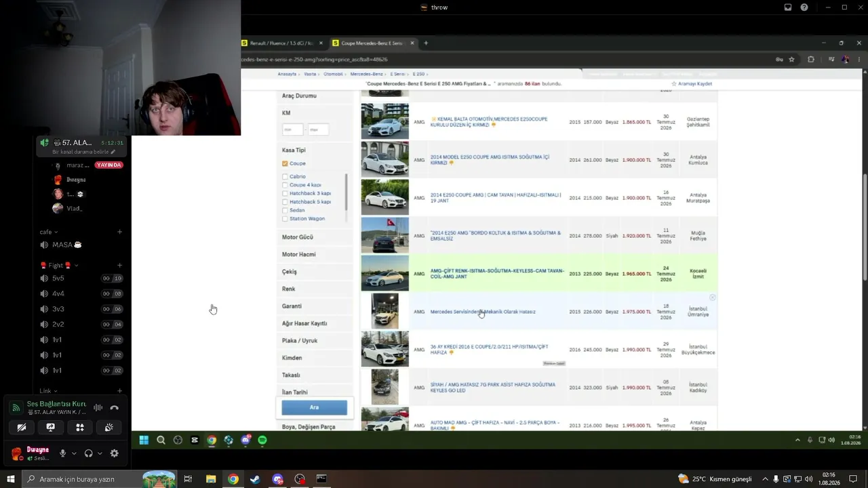Check the Hatchback 5 kapı checkbox
Viewport: 868px width, 488px height.
click(285, 202)
